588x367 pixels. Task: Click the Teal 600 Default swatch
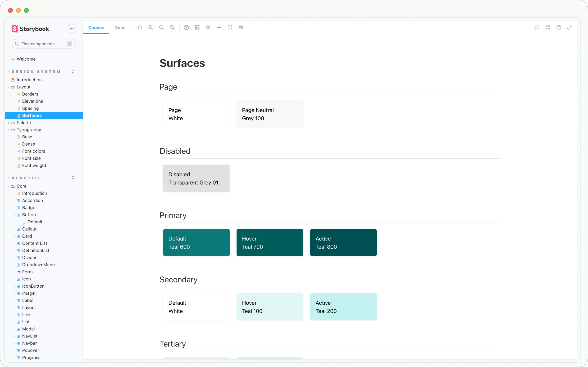click(196, 243)
